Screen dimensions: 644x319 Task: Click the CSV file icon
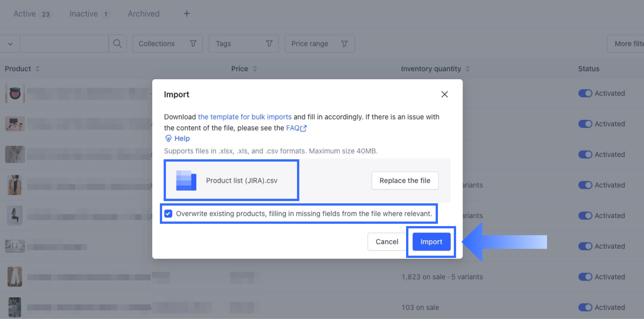186,181
